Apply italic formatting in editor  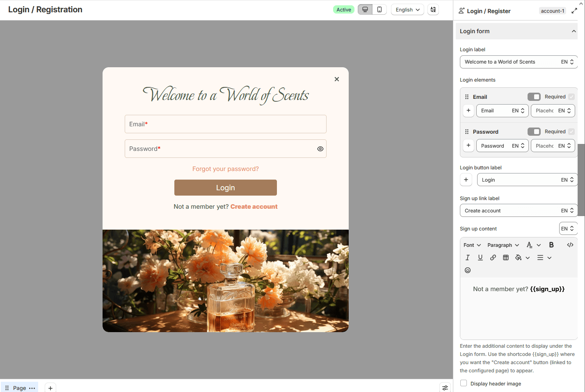tap(468, 258)
